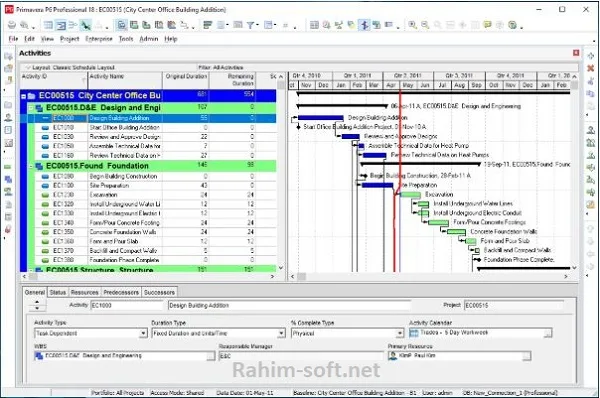Open the Bars formatting icon
600x398 pixels.
(x=207, y=25)
